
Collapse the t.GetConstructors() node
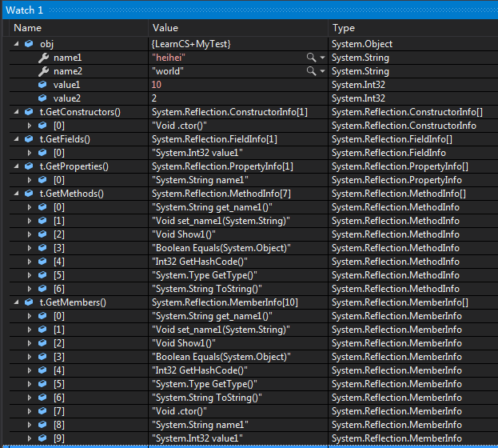(x=17, y=112)
